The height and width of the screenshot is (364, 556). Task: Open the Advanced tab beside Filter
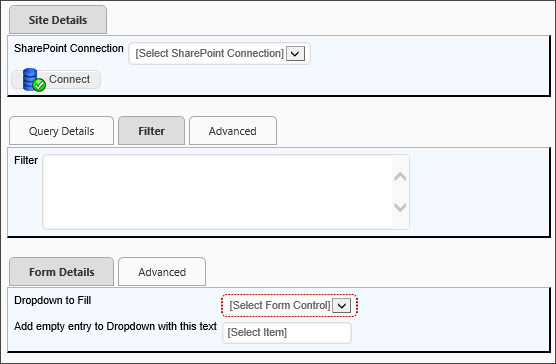[233, 131]
